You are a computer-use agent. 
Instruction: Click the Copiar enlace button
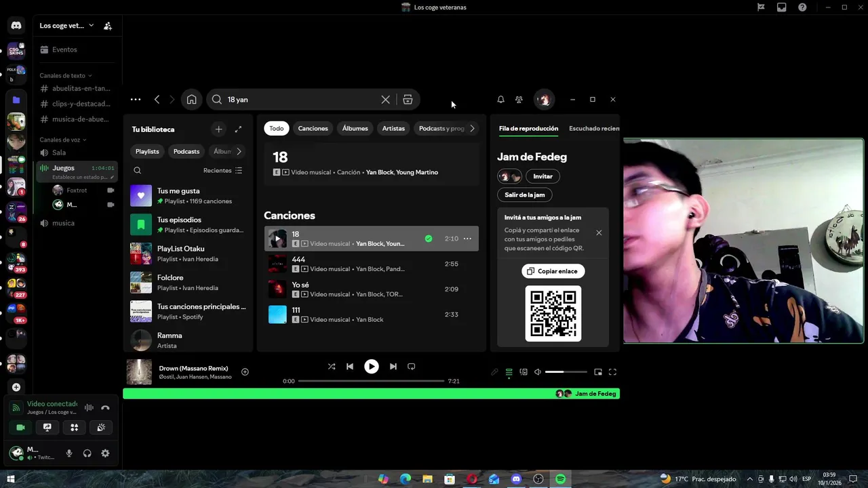pyautogui.click(x=553, y=271)
